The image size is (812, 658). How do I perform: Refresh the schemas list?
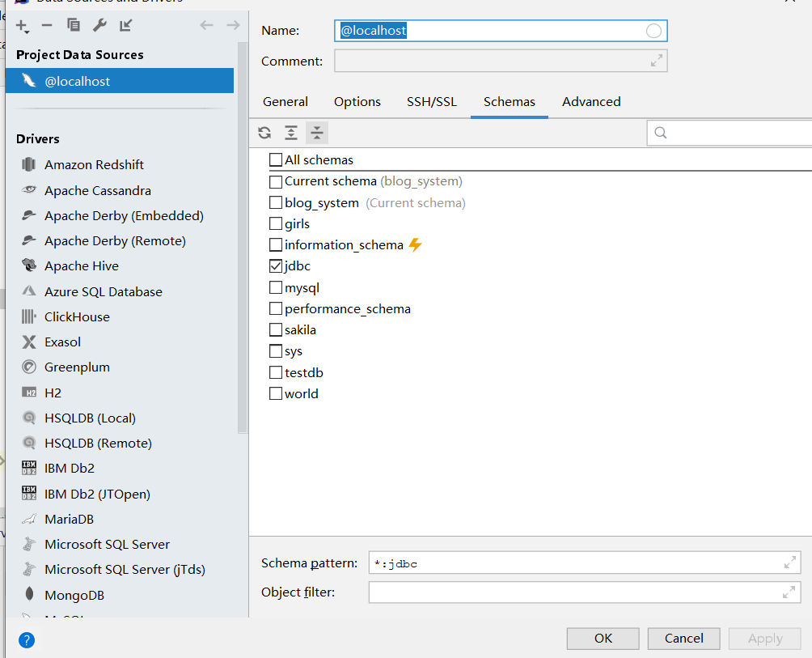264,134
